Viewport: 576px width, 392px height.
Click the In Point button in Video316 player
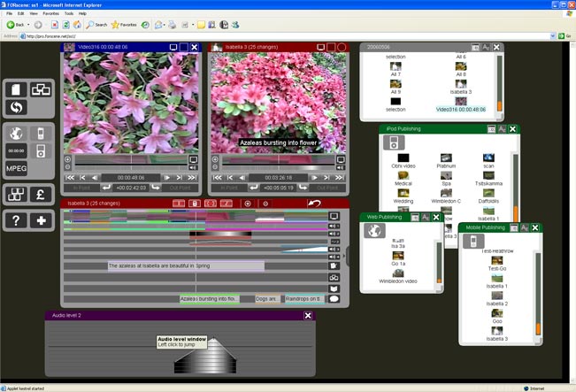pos(82,188)
